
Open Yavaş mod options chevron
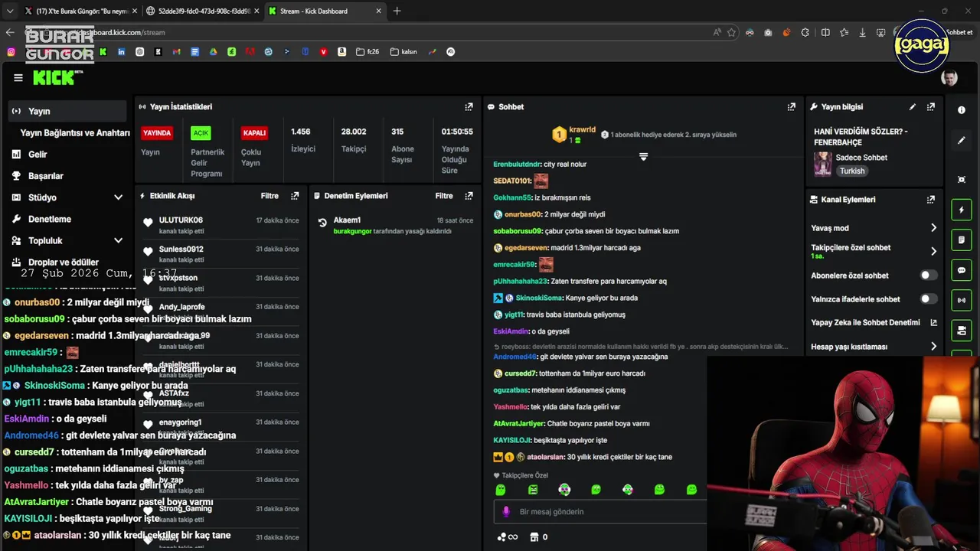tap(933, 228)
